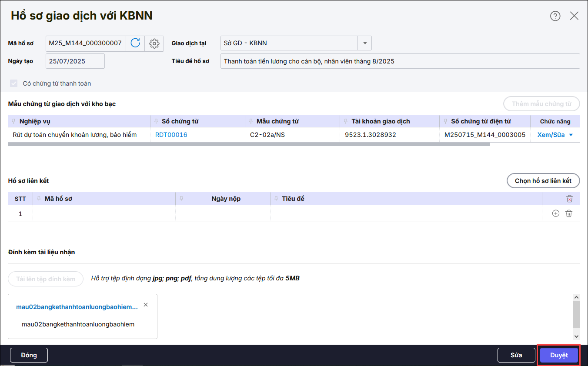
Task: Remove the attached file with X icon
Action: (x=146, y=305)
